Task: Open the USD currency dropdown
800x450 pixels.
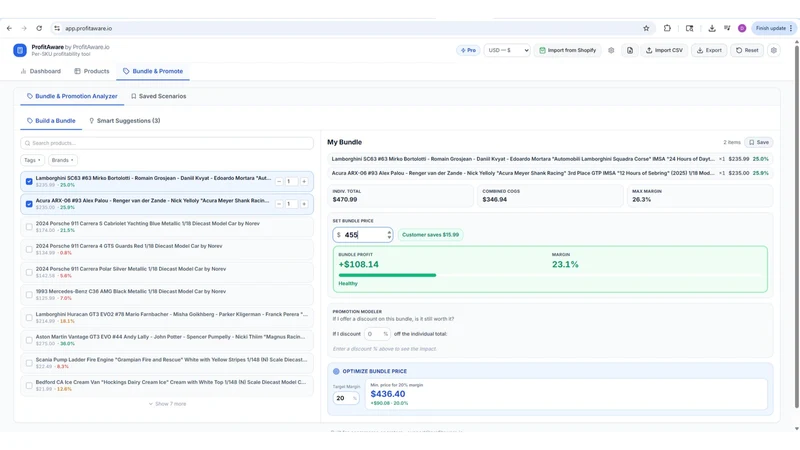Action: click(507, 50)
